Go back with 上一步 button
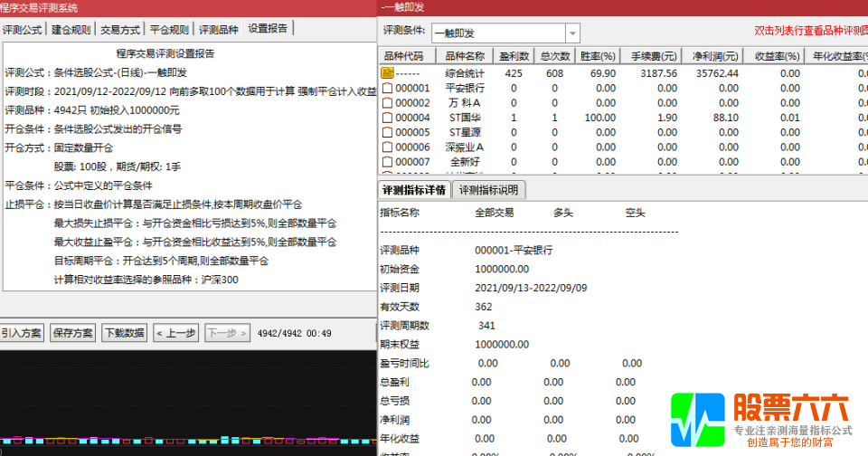The image size is (868, 456). (x=176, y=333)
